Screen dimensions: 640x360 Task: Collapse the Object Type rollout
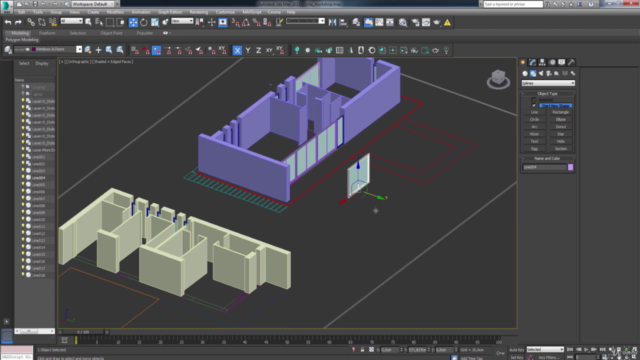click(547, 93)
